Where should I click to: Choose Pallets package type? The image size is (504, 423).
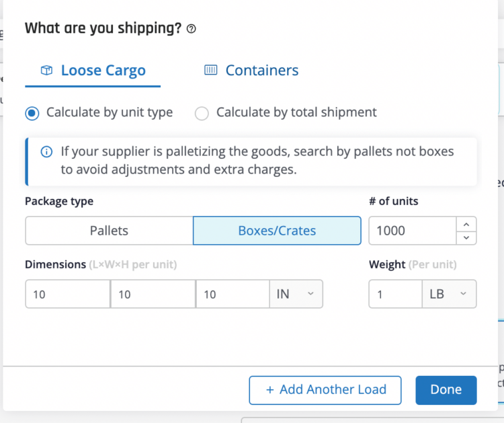click(110, 231)
